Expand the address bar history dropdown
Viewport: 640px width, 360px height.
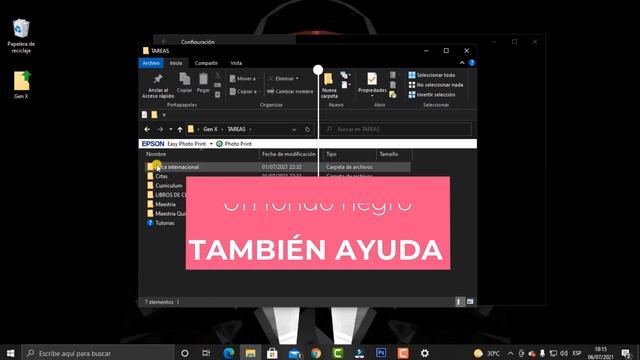coord(294,129)
